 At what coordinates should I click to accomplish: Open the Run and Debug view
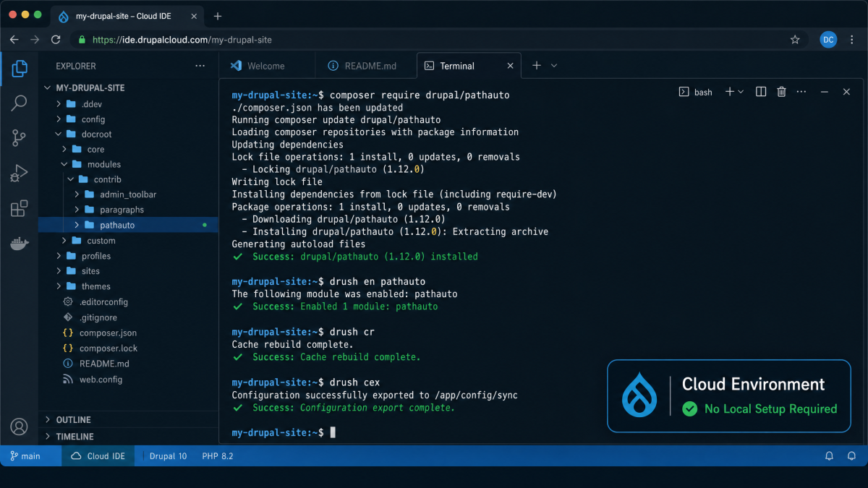click(x=20, y=174)
